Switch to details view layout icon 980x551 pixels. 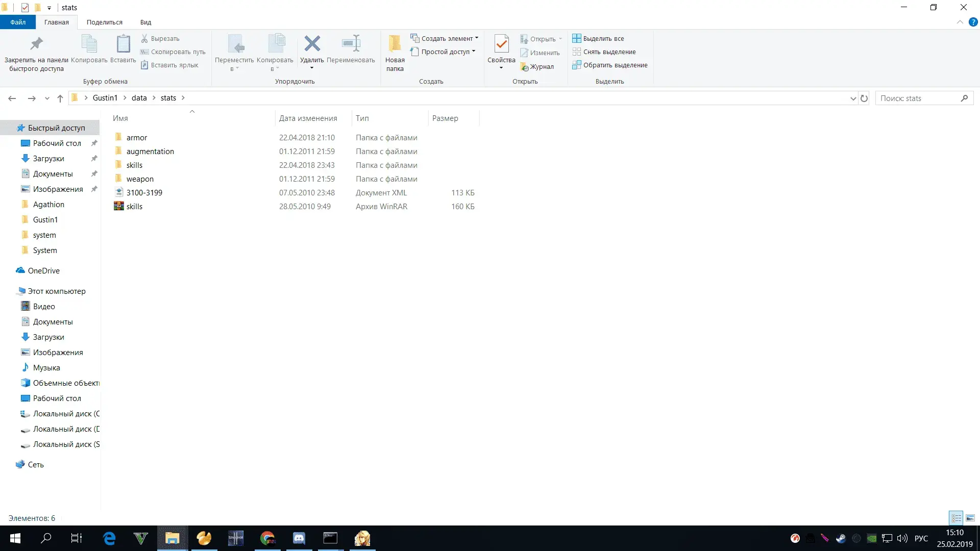click(956, 518)
